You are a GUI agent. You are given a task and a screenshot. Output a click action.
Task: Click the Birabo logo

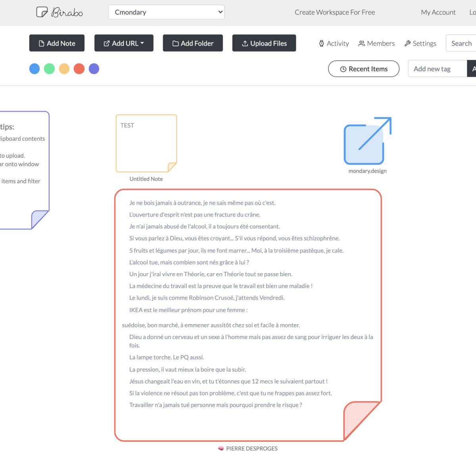point(59,12)
